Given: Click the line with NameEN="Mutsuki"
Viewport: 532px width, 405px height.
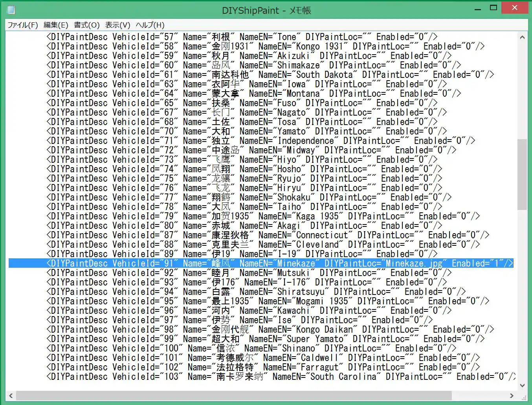Looking at the screenshot, I should click(249, 273).
